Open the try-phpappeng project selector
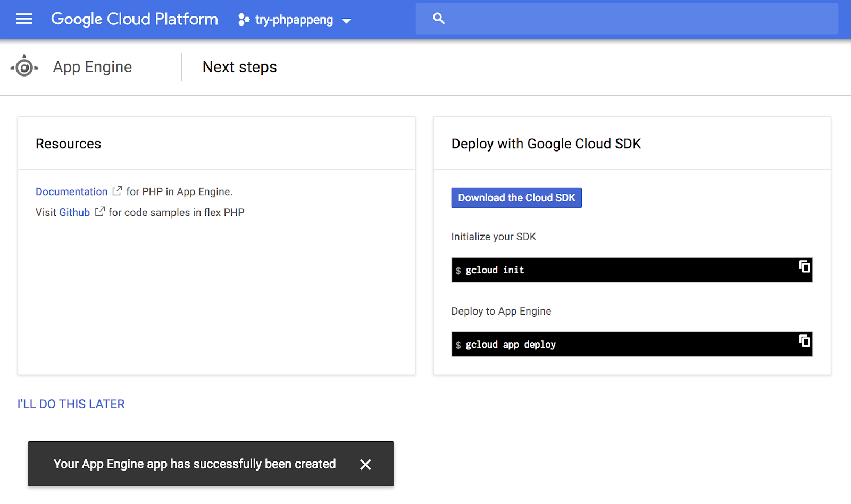The image size is (851, 504). click(x=294, y=20)
